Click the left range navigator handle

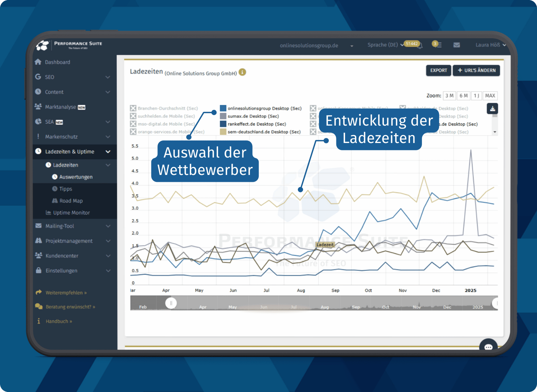(171, 303)
